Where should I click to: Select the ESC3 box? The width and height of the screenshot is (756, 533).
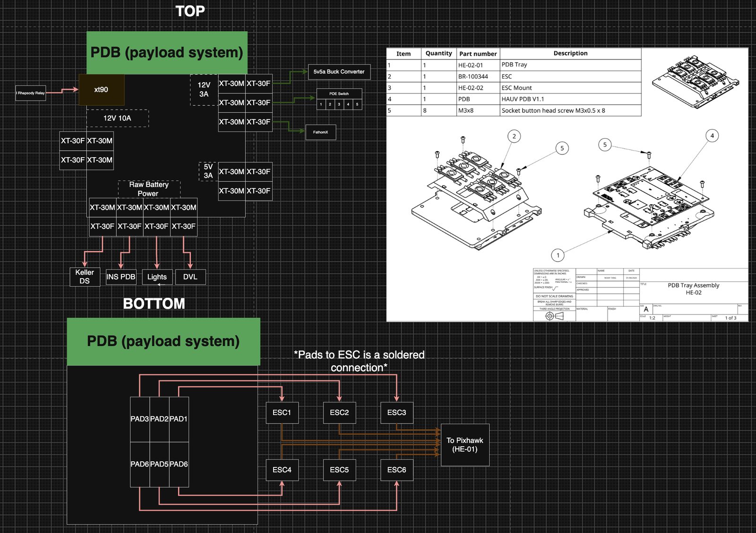click(x=397, y=413)
